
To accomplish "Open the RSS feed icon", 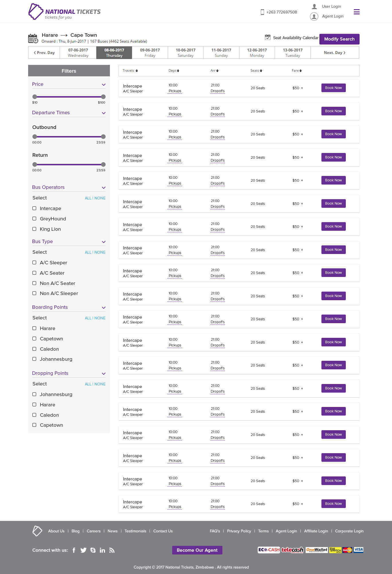I will tap(112, 550).
